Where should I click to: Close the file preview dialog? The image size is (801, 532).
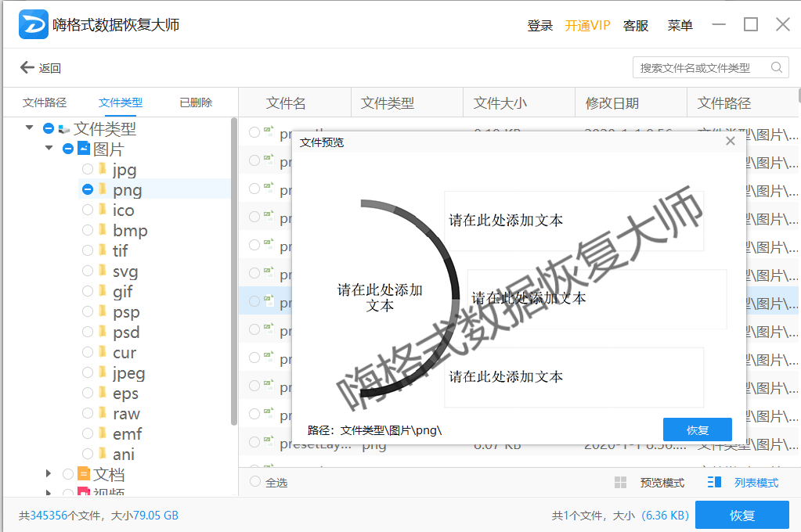coord(731,141)
